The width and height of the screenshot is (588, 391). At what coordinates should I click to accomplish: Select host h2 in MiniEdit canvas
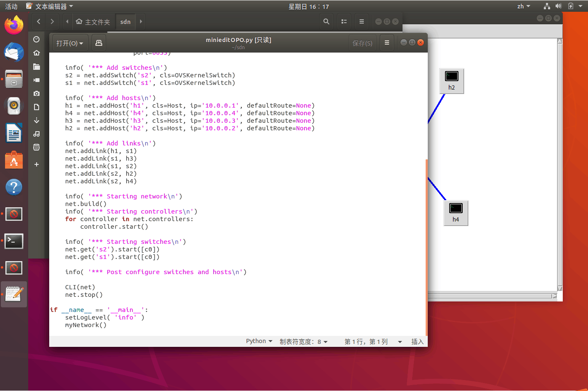452,81
